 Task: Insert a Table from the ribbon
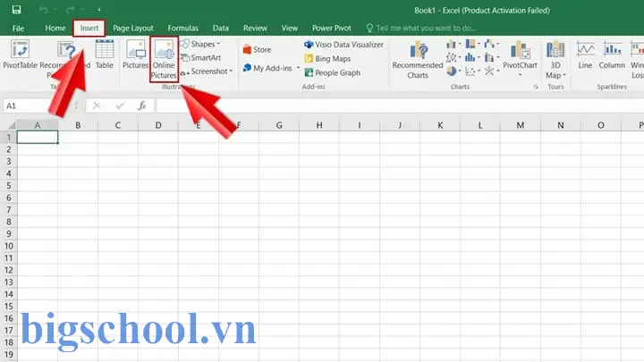click(105, 55)
